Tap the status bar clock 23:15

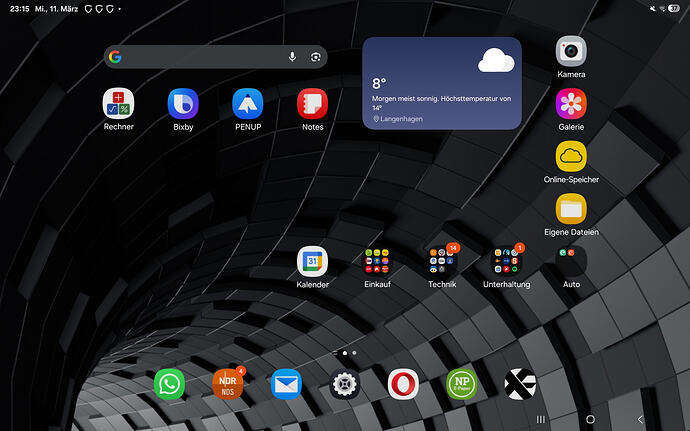[19, 8]
